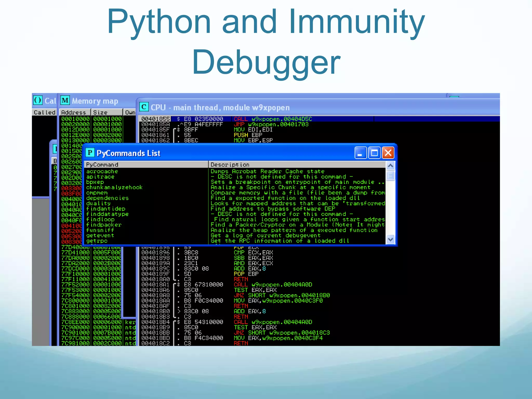This screenshot has height=399, width=532.
Task: Click 'Get a log of current debugevent' description
Action: (x=265, y=235)
